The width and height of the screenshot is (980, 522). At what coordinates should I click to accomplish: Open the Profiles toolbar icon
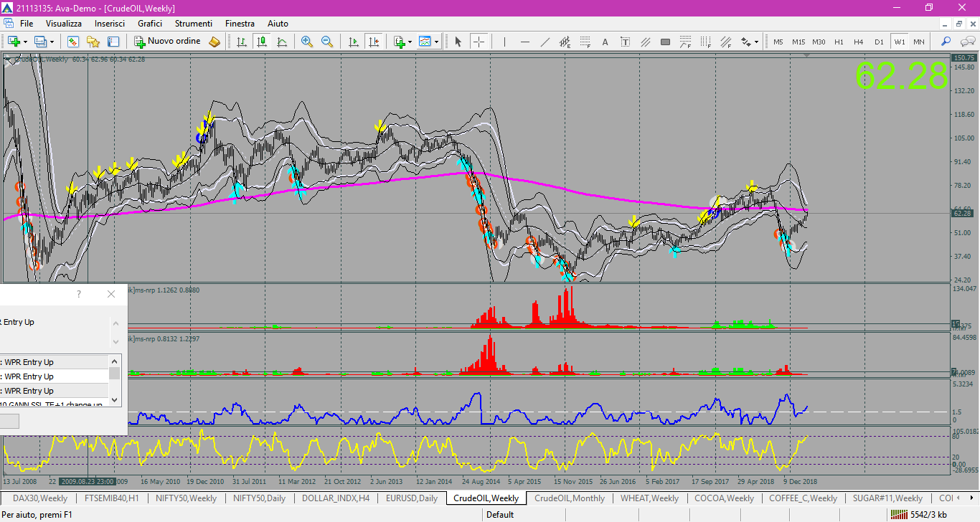(x=40, y=42)
